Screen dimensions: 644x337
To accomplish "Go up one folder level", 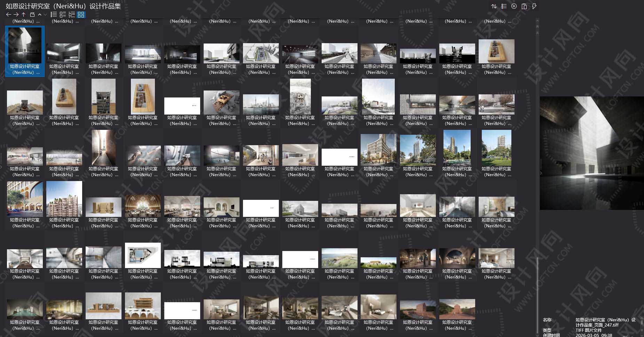I will [23, 14].
